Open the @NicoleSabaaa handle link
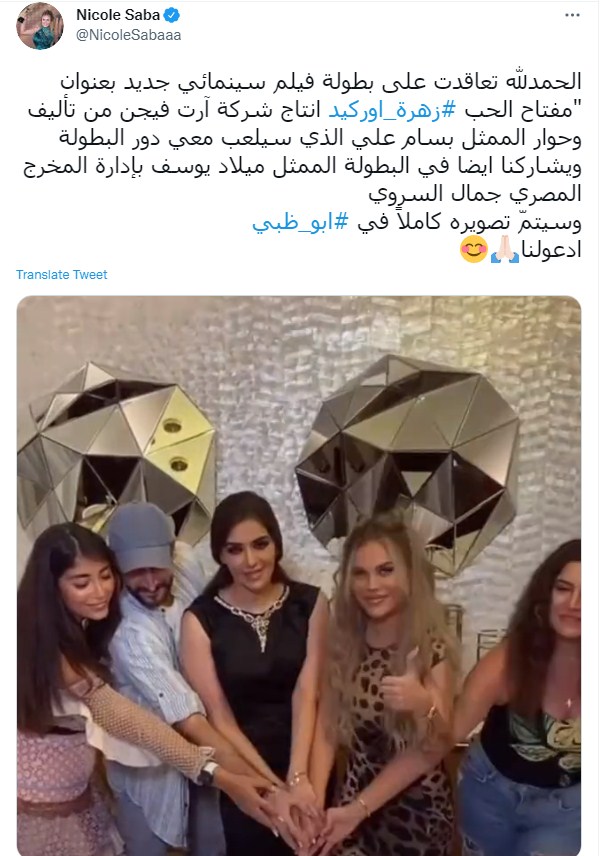This screenshot has height=856, width=602. 128,35
